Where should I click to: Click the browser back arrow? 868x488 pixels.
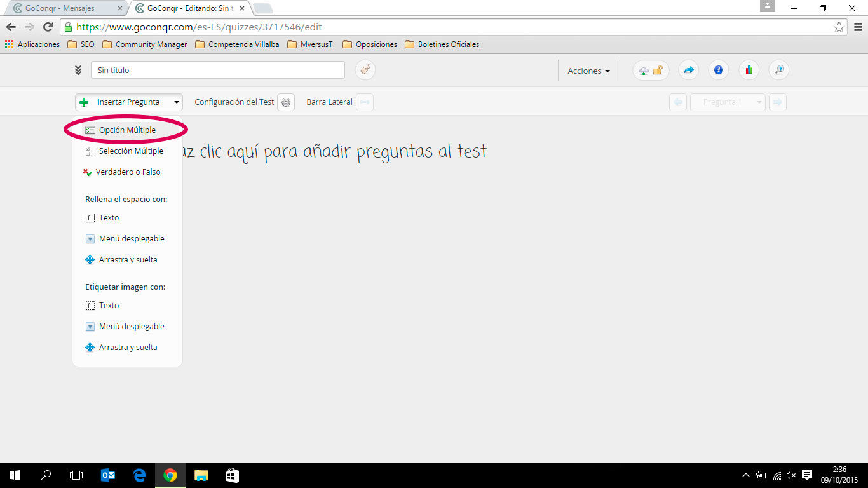point(11,27)
